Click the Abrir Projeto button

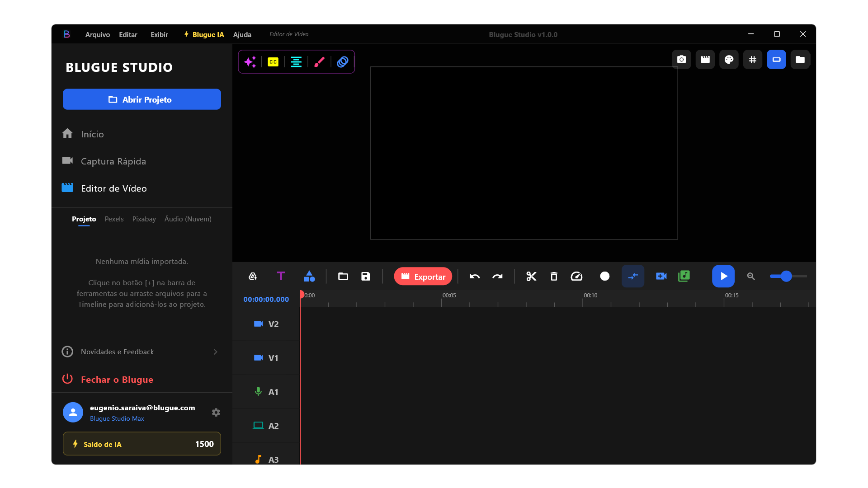click(142, 99)
